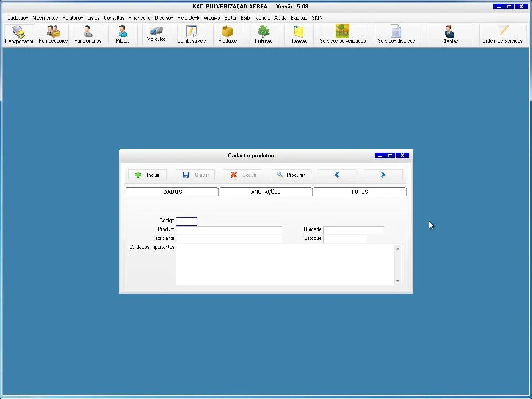
Task: Click Incluir to add a product
Action: click(147, 175)
